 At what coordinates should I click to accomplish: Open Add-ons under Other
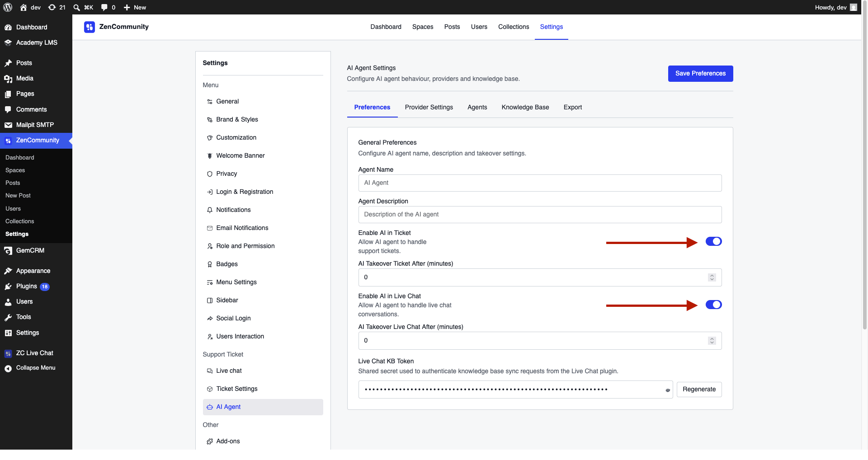[263, 441]
